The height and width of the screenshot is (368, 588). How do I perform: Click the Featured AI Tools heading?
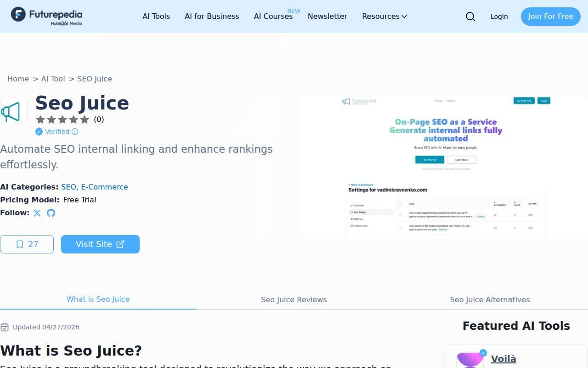click(516, 326)
